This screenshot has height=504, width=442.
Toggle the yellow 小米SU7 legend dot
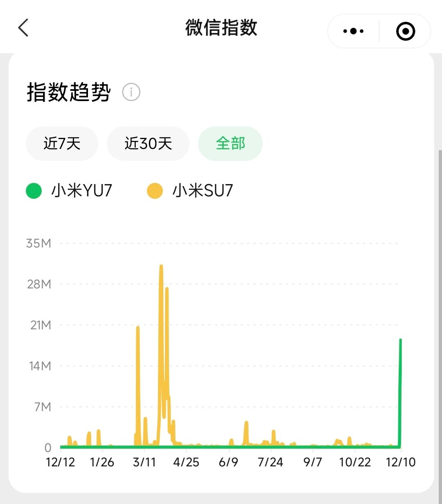[155, 191]
